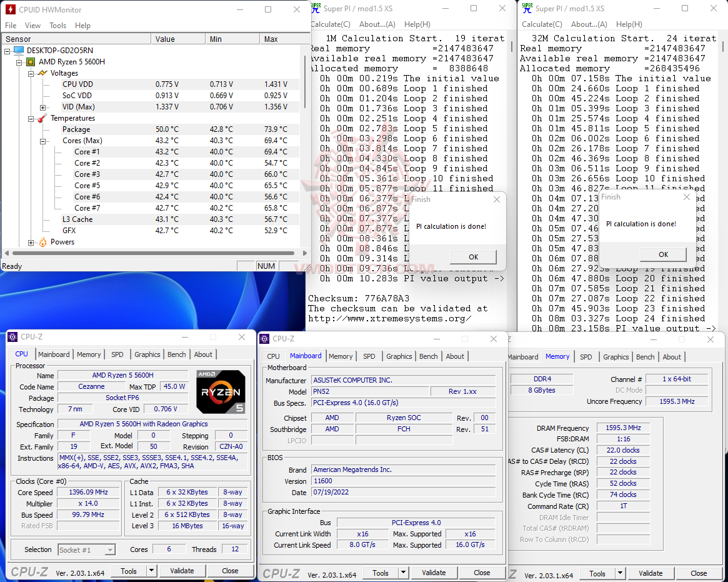This screenshot has width=728, height=582.
Task: Click Validate in the CPU-Z Memory window
Action: (x=651, y=573)
